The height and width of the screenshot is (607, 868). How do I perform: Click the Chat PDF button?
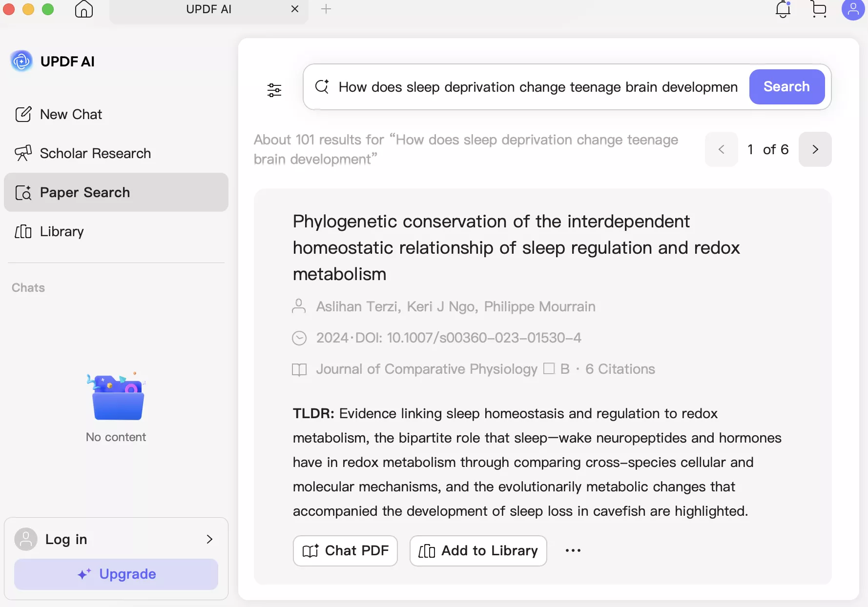tap(345, 551)
